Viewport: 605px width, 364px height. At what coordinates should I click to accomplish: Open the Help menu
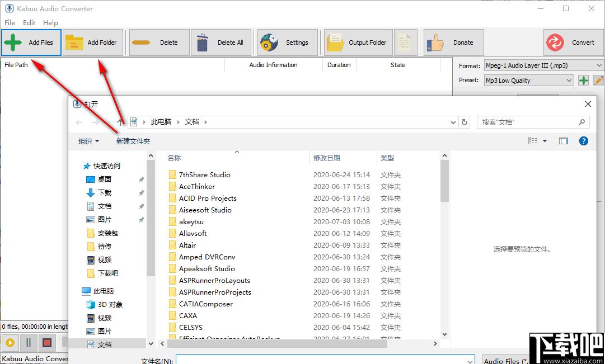[50, 23]
